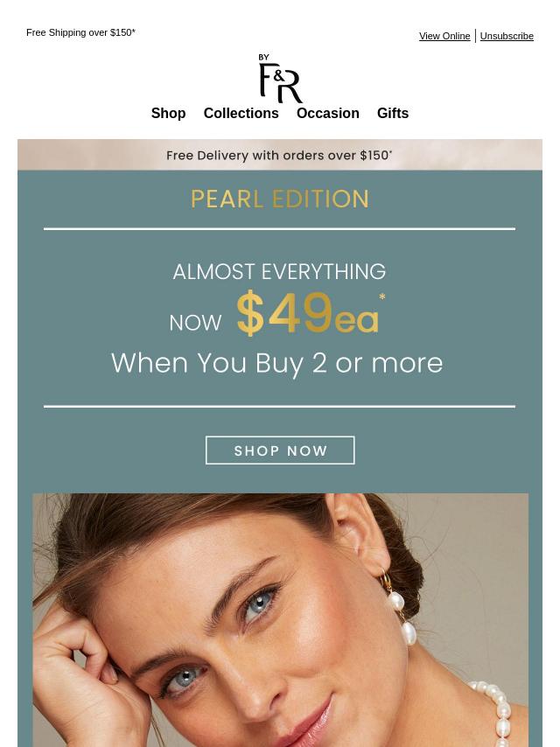Click the Unsubscribe link
This screenshot has width=560, height=747.
(x=507, y=36)
